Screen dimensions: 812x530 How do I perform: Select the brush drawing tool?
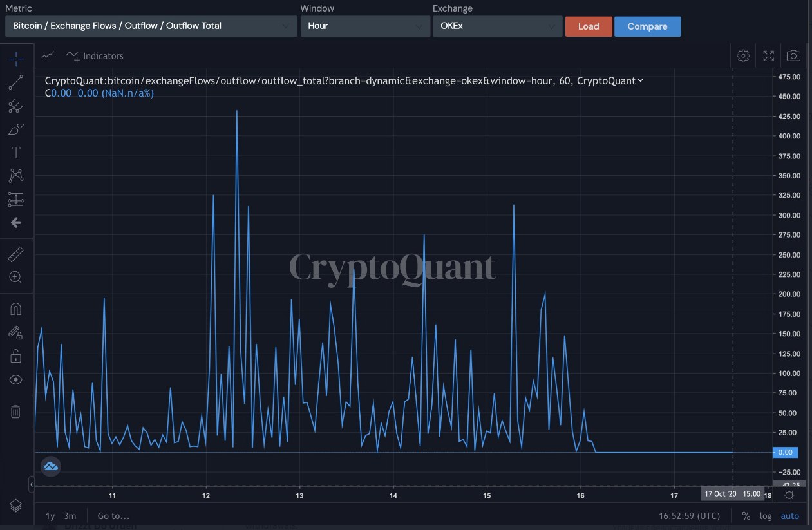pyautogui.click(x=16, y=129)
